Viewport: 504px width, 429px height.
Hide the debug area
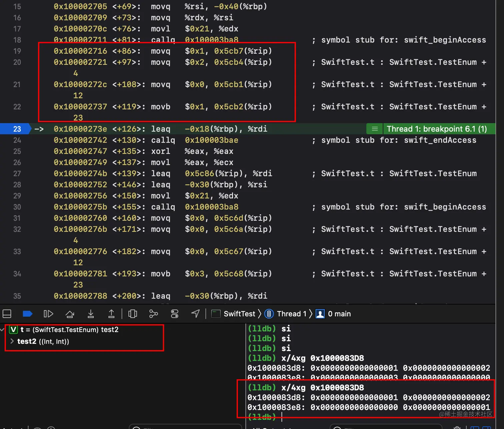pyautogui.click(x=7, y=314)
